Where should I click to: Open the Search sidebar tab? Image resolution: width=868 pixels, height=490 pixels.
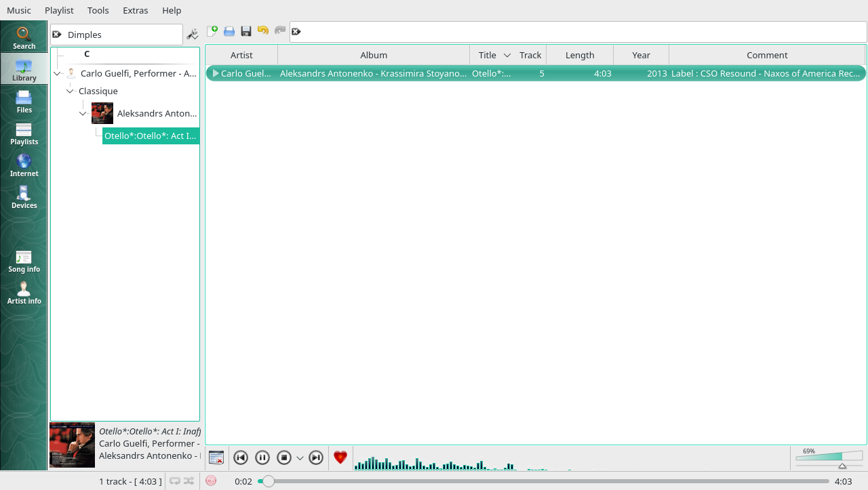pos(24,37)
